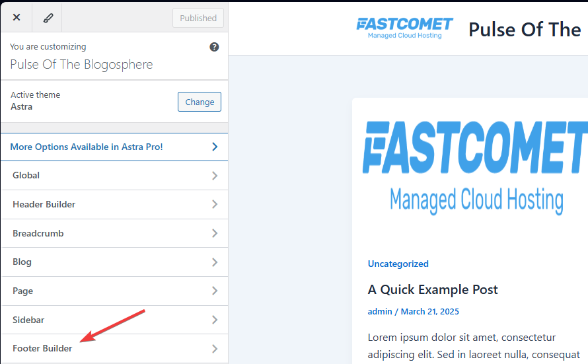588x364 pixels.
Task: Click the Change theme button
Action: pos(200,102)
